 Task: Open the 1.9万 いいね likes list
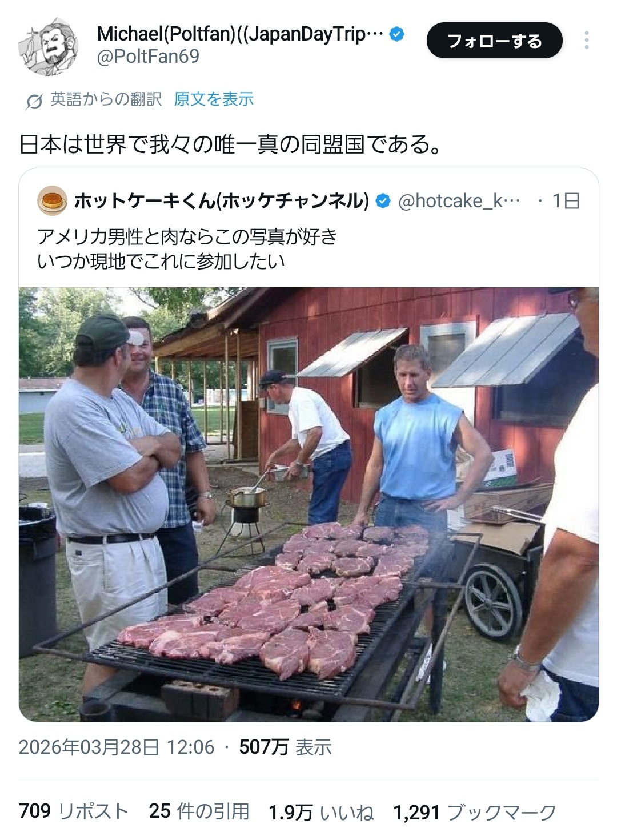point(321,811)
